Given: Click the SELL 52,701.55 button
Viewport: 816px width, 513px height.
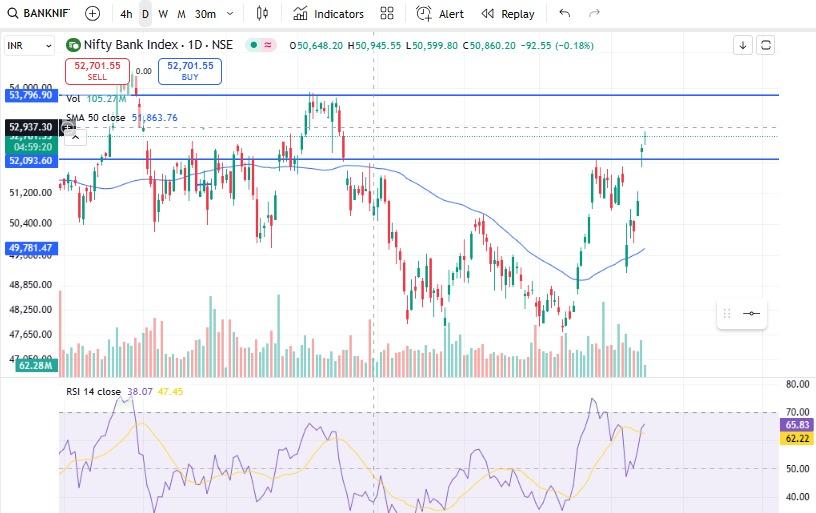Looking at the screenshot, I should [97, 71].
